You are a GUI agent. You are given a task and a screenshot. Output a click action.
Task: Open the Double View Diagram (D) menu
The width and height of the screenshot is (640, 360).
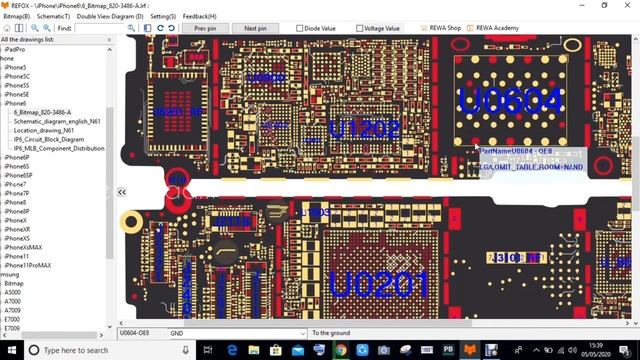click(110, 16)
